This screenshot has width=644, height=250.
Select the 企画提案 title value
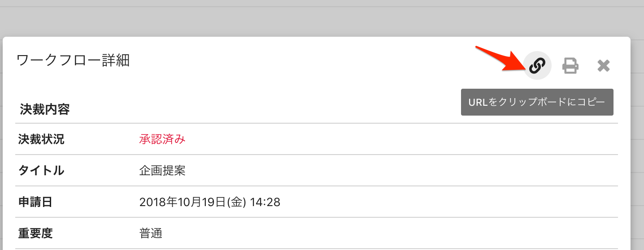162,171
